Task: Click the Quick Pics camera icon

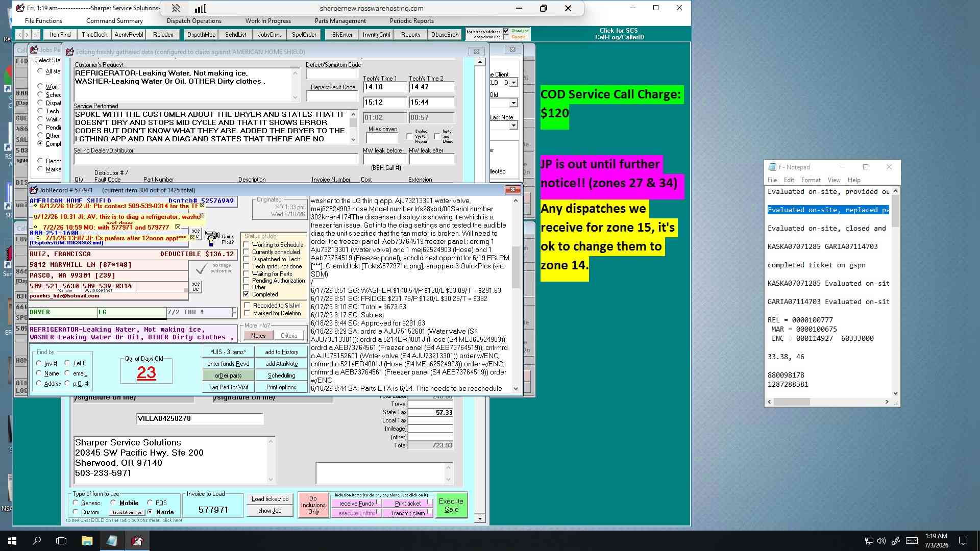Action: tap(212, 238)
